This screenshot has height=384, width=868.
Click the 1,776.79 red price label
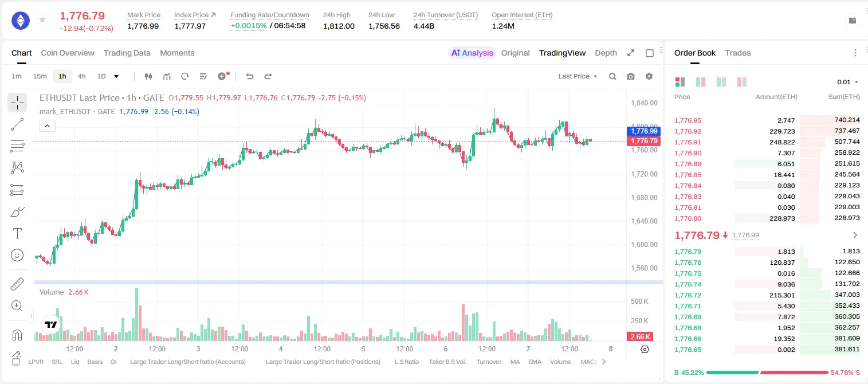click(645, 140)
